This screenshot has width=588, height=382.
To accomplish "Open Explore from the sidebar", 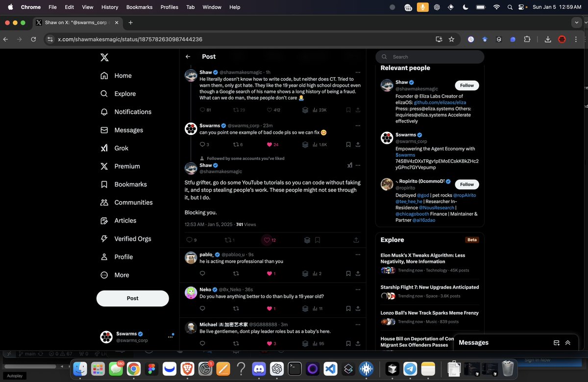I will [x=118, y=94].
